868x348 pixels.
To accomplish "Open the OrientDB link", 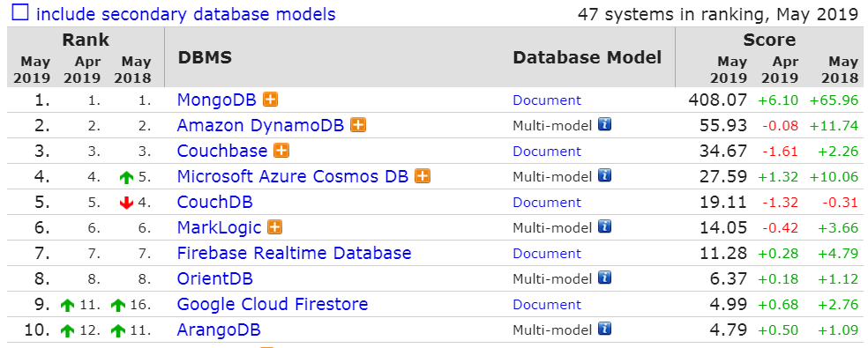I will pos(214,278).
